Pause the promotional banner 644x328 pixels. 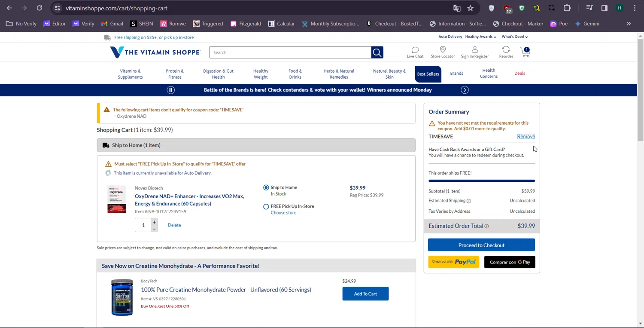[x=170, y=90]
